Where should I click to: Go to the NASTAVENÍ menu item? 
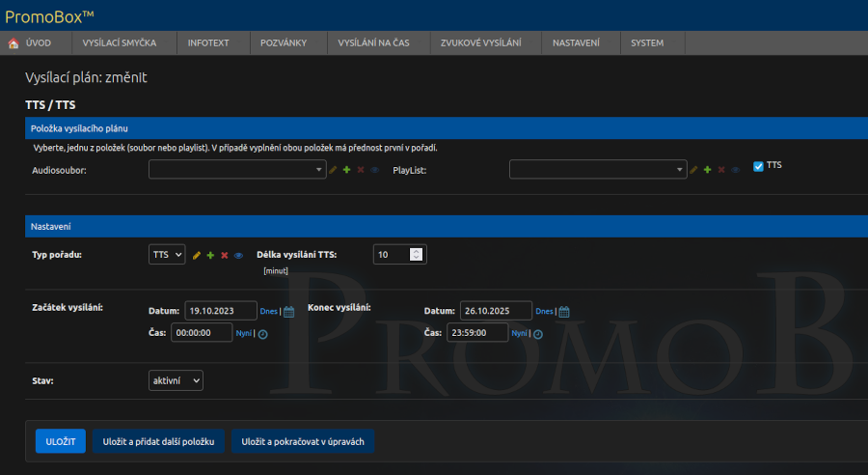tap(576, 43)
